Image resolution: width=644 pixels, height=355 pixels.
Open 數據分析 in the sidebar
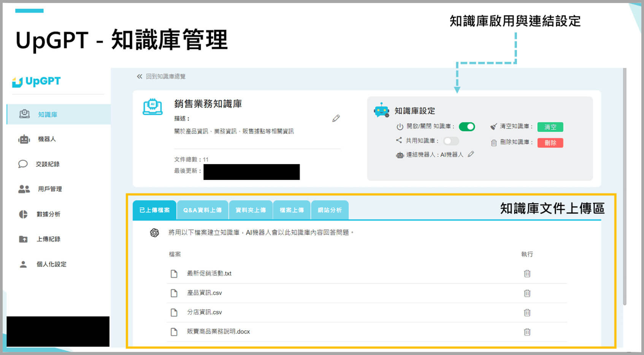coord(48,214)
